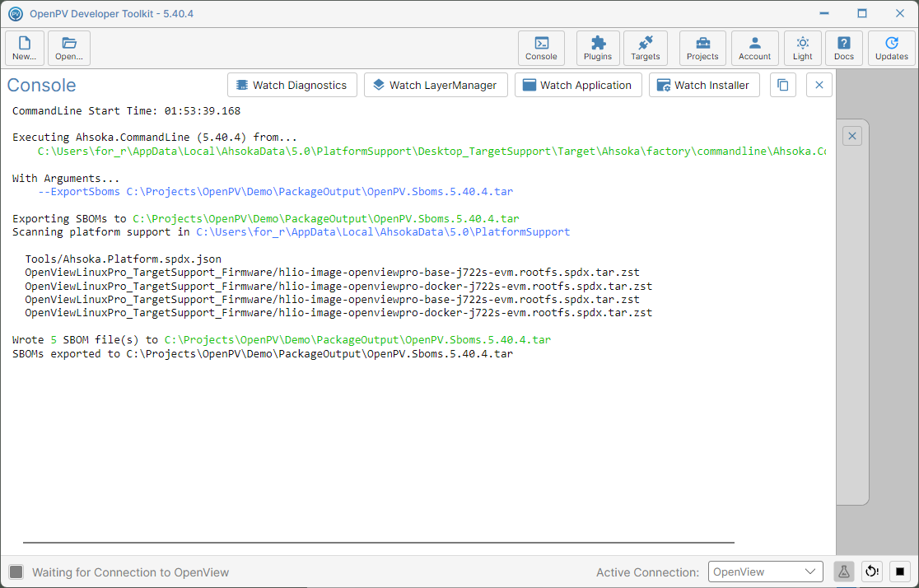Click the 'Wrote 5 SBOM file(s) to' line
919x588 pixels.
282,340
